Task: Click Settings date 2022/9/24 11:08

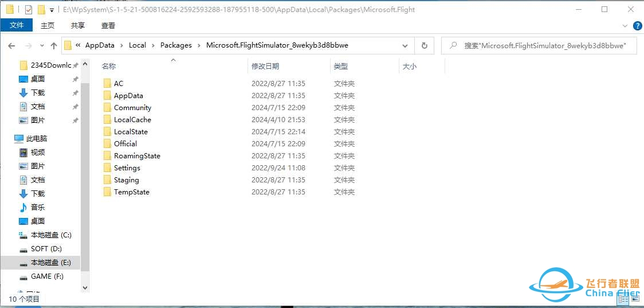Action: point(278,168)
